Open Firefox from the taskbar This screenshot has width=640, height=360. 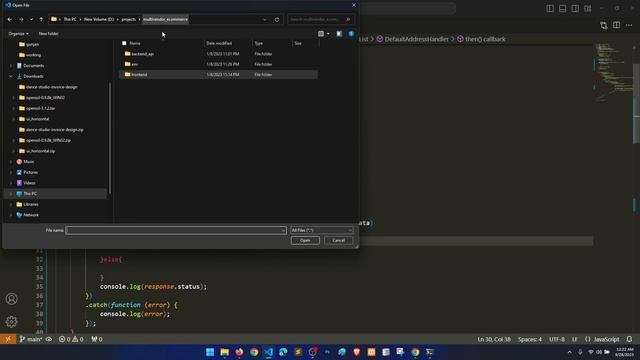coord(239,352)
